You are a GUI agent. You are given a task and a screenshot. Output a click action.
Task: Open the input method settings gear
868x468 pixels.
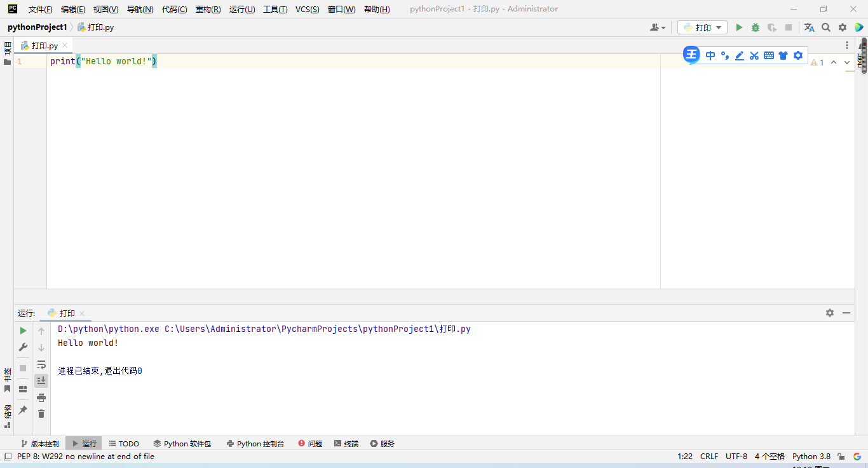(x=798, y=55)
